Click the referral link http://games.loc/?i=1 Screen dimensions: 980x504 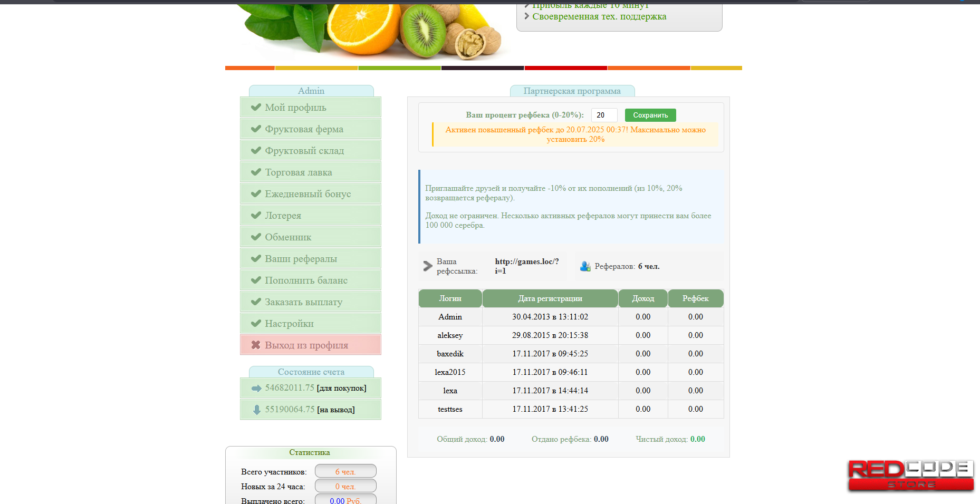[x=526, y=266]
